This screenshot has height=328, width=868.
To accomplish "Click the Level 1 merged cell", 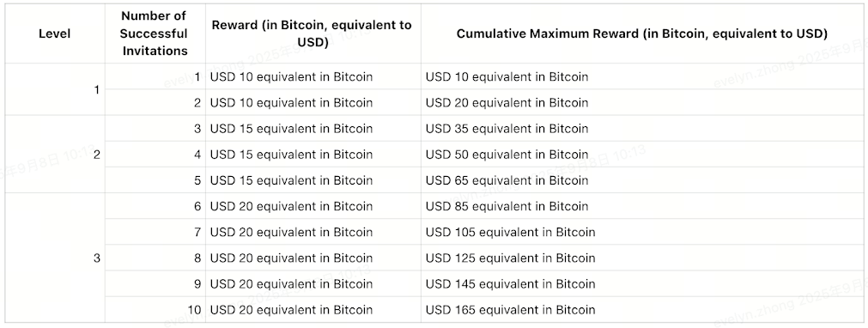I will (55, 89).
